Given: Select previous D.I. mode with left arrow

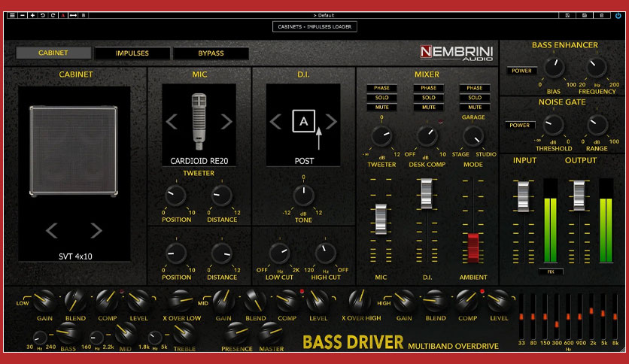Looking at the screenshot, I should (x=275, y=122).
